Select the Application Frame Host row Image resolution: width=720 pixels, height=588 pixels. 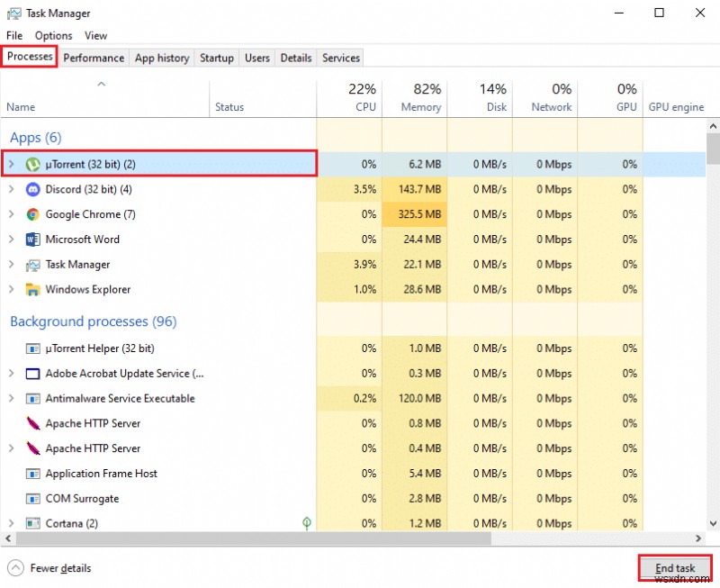(x=353, y=474)
